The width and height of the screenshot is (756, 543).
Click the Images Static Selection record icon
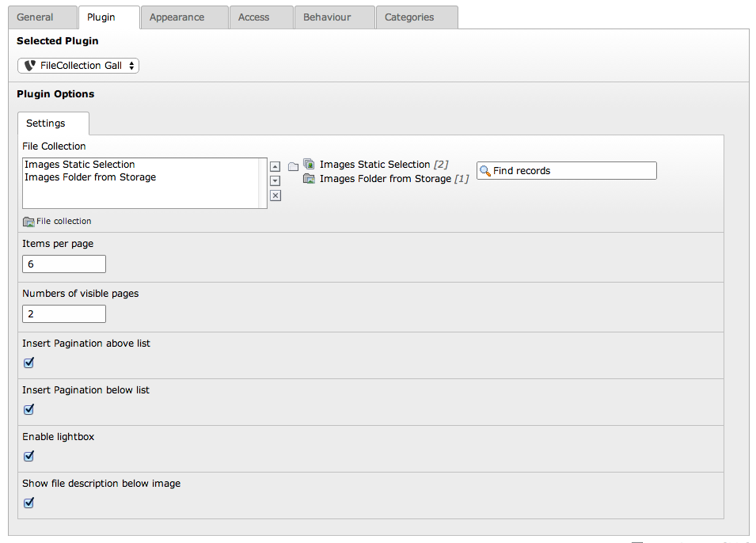click(309, 165)
